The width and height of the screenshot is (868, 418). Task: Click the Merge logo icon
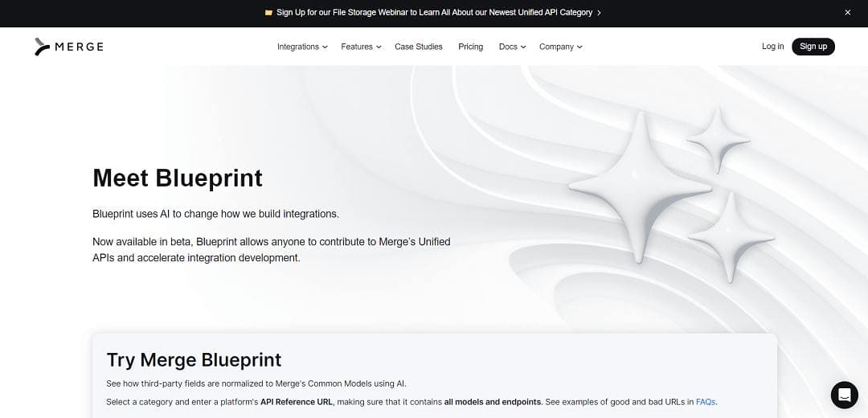(x=42, y=47)
